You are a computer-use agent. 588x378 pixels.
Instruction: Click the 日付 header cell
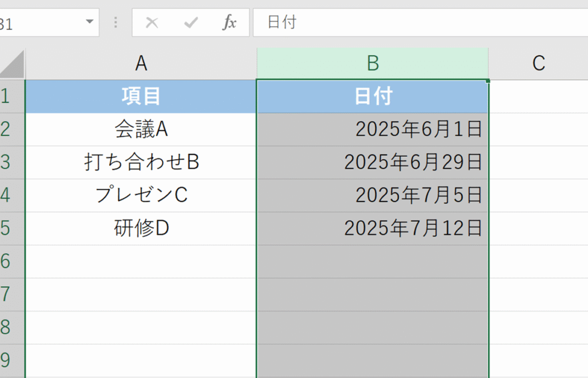[x=373, y=97]
